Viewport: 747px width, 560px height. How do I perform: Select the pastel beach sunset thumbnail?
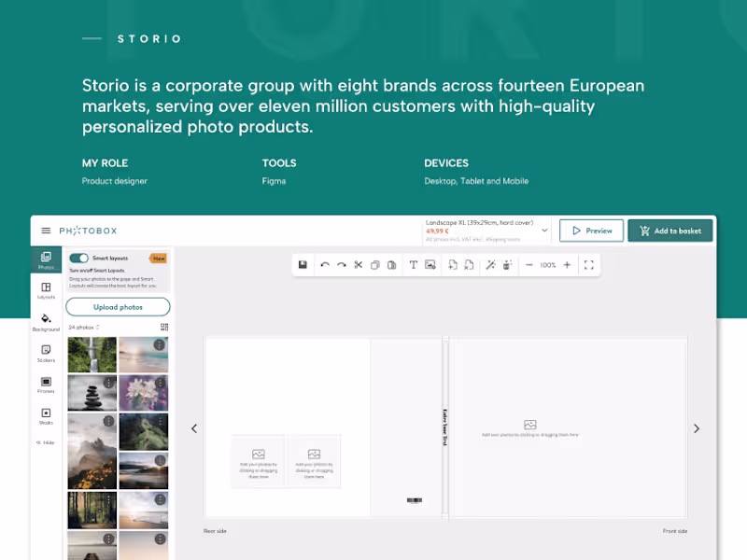pos(144,355)
